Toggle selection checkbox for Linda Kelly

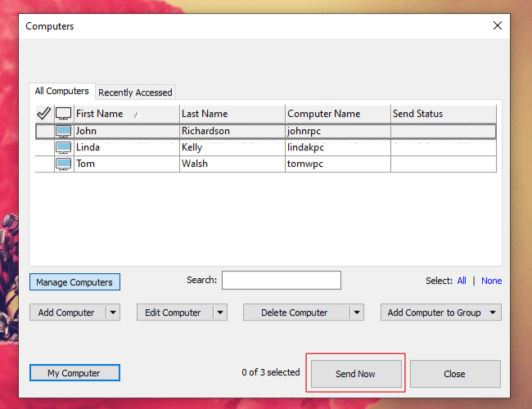click(x=44, y=148)
